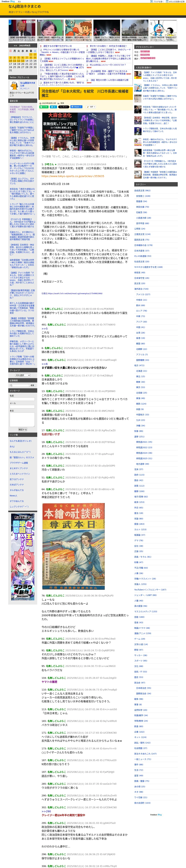Open link まとめすくアンテナ

(19, 468)
